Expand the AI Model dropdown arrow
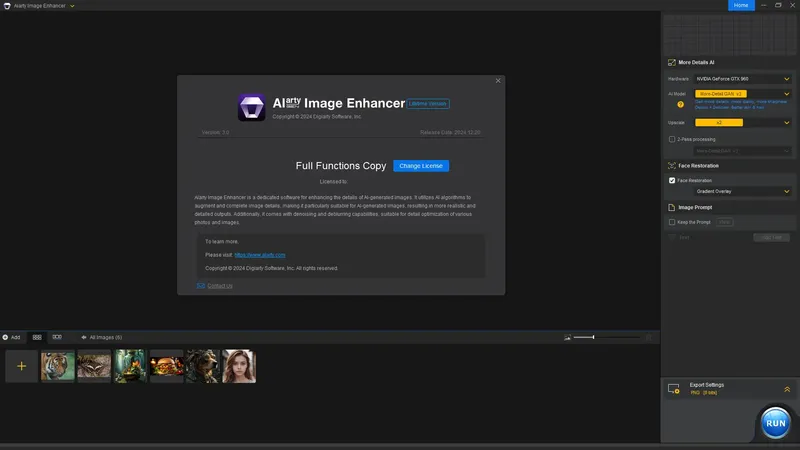The image size is (800, 450). (786, 94)
